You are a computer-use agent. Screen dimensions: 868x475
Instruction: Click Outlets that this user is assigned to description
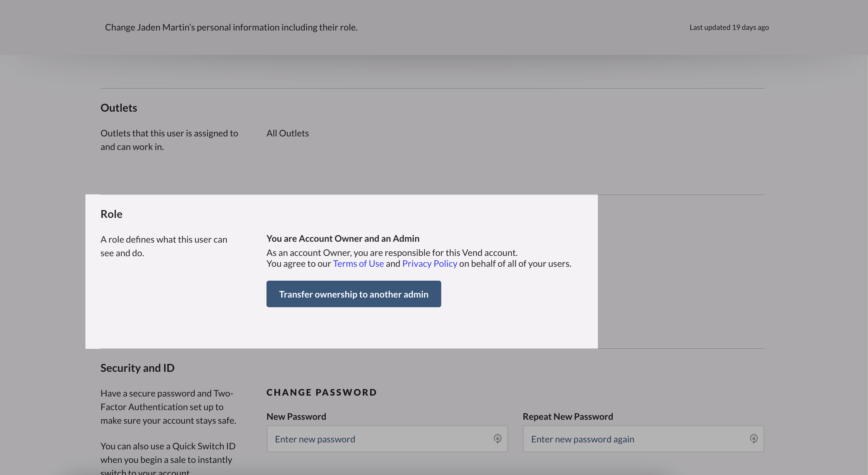pos(169,140)
